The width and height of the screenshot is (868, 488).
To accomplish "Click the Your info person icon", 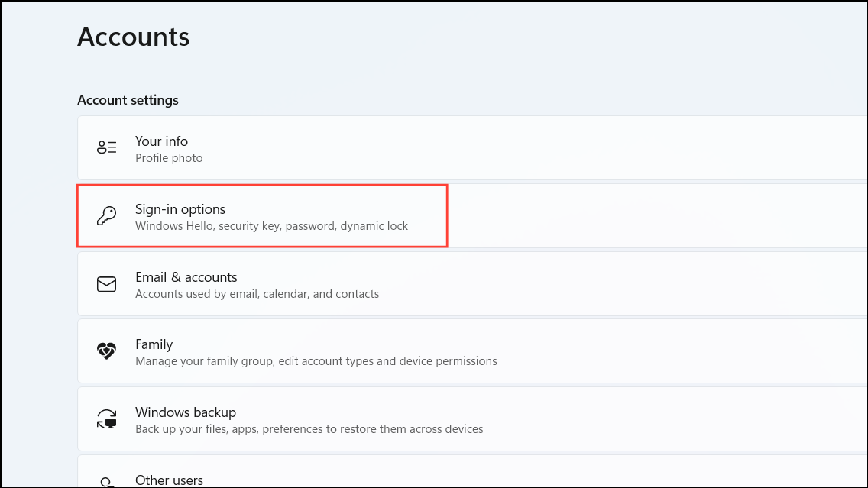I will pos(106,147).
